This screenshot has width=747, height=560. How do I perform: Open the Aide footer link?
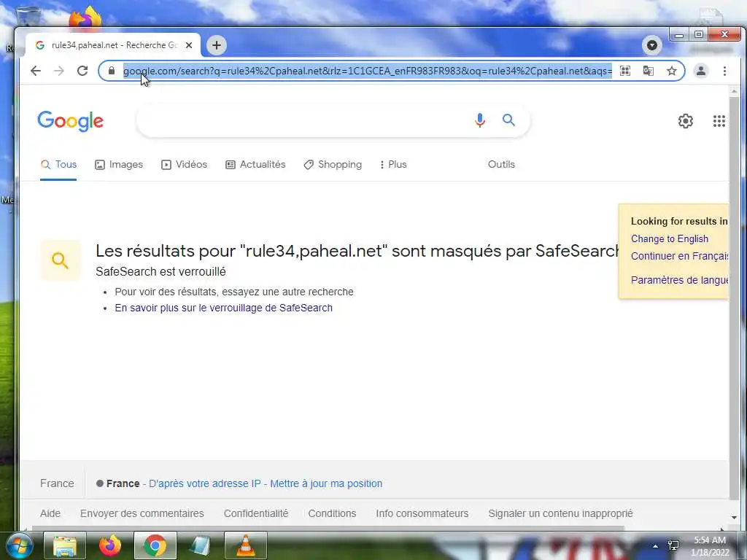[50, 513]
